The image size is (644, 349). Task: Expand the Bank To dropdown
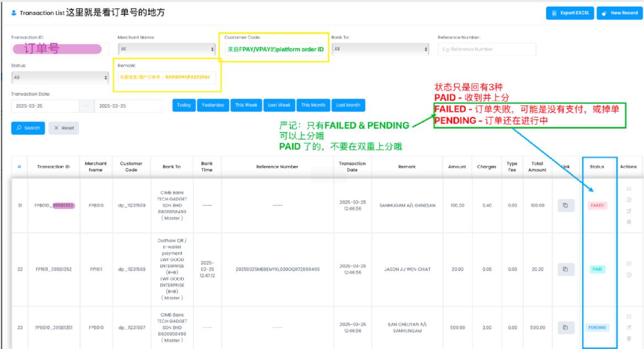tap(381, 49)
